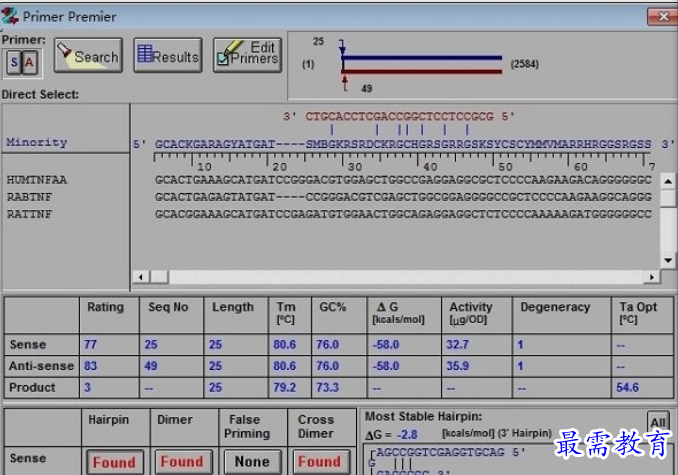
Task: Click the Product GC% value 73.3
Action: [x=327, y=387]
